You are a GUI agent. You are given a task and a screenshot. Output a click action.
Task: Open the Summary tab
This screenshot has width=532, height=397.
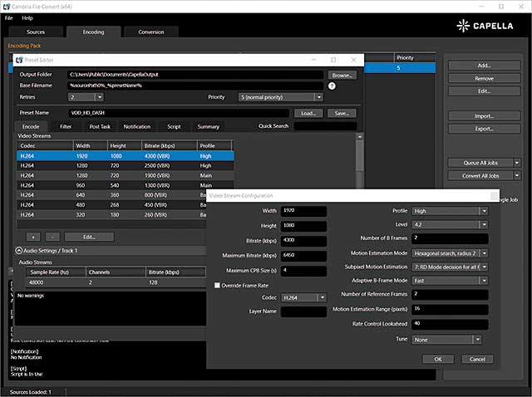coord(209,127)
